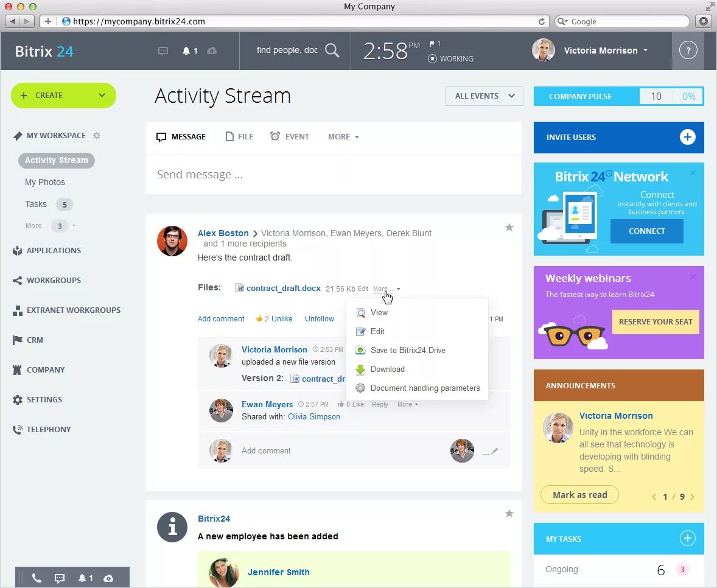Image resolution: width=717 pixels, height=588 pixels.
Task: Click cloud drive icon in bottom bar
Action: point(108,578)
